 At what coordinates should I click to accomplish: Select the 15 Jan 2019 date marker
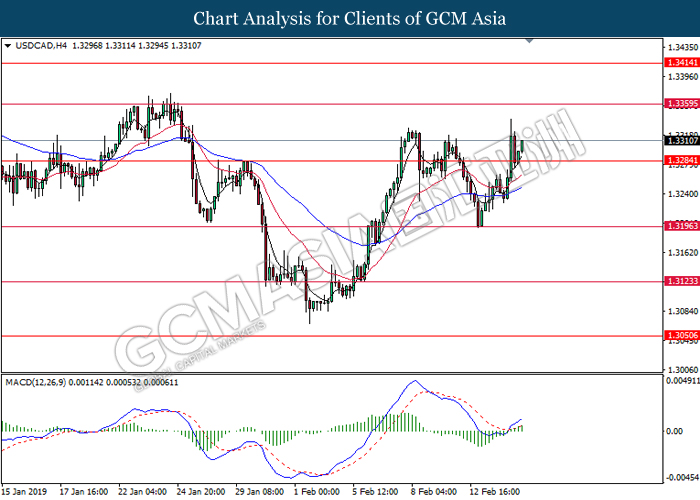(25, 492)
